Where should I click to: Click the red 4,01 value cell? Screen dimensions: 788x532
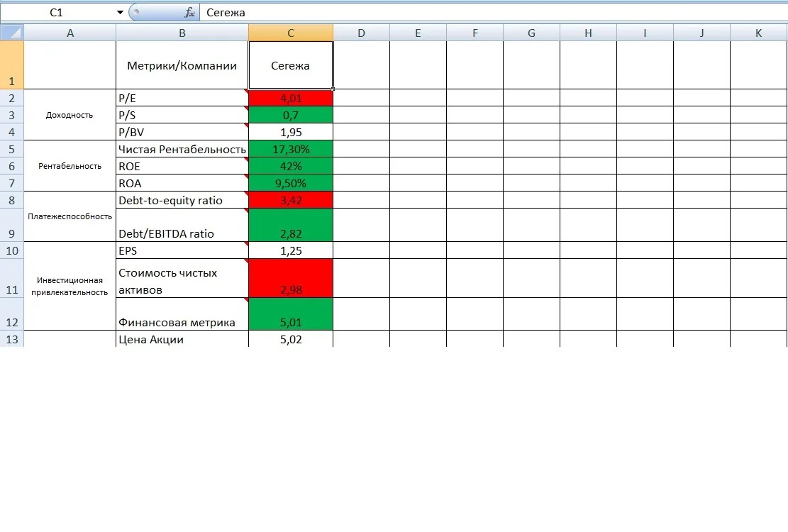pos(291,98)
